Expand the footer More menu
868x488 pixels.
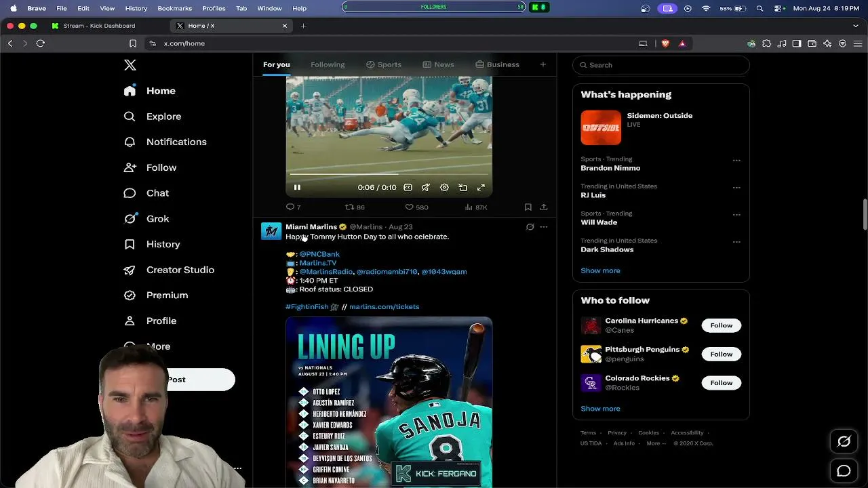(x=656, y=443)
